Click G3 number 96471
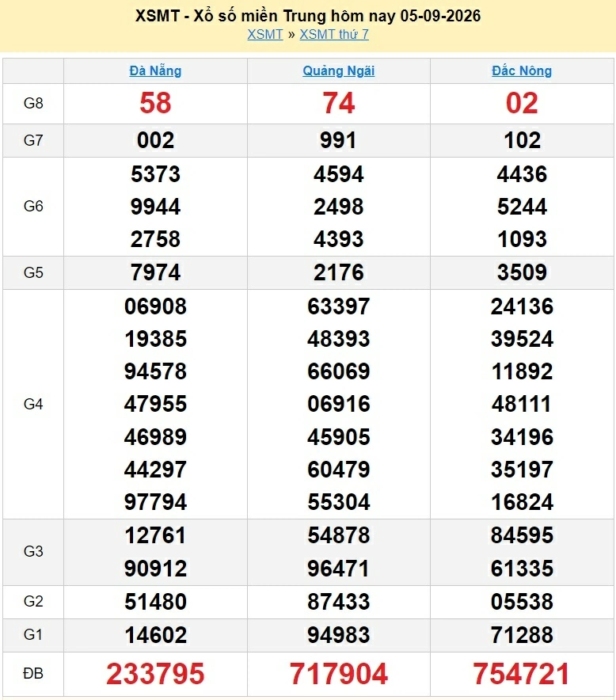Screen dimensions: 616x700 [338, 569]
